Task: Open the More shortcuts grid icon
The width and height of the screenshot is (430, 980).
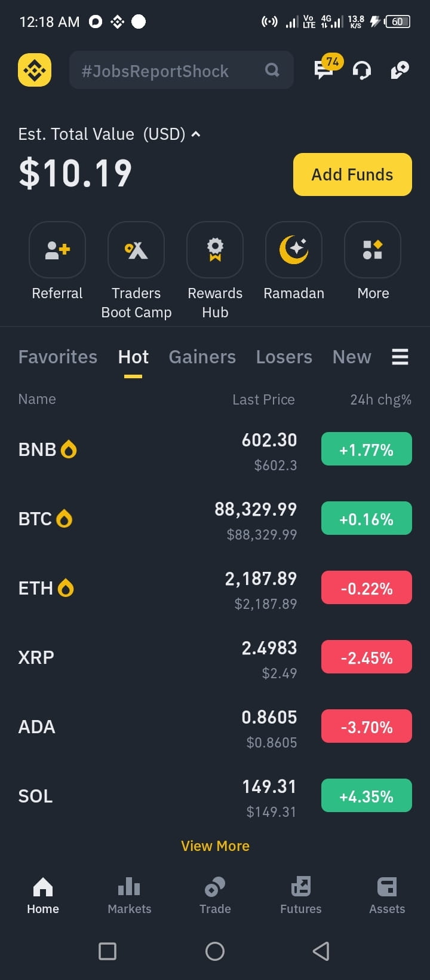Action: 373,250
